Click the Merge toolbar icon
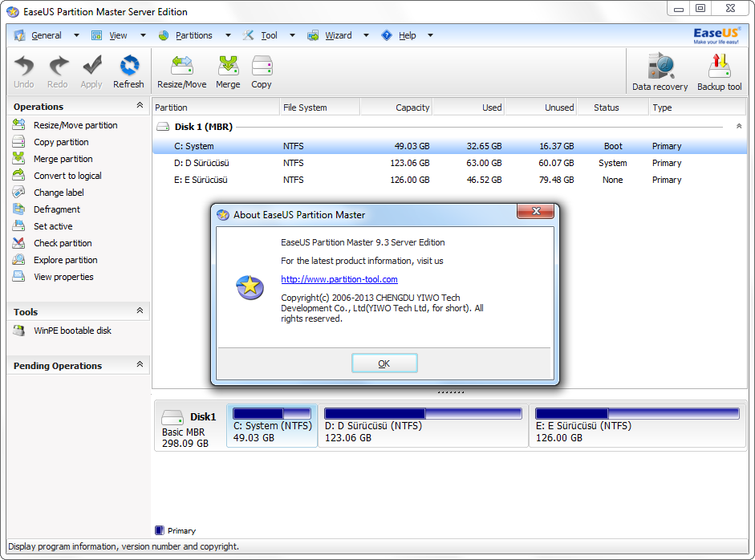The height and width of the screenshot is (560, 755). [x=228, y=66]
